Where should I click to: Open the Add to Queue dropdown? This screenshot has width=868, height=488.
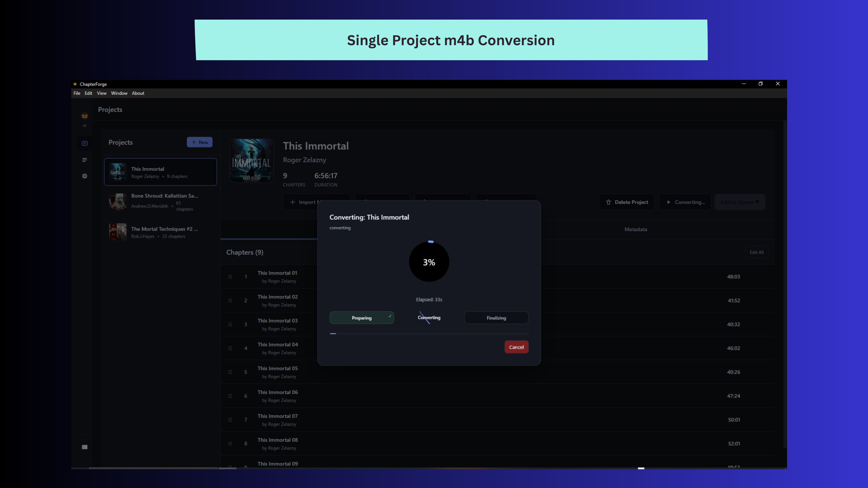[740, 202]
